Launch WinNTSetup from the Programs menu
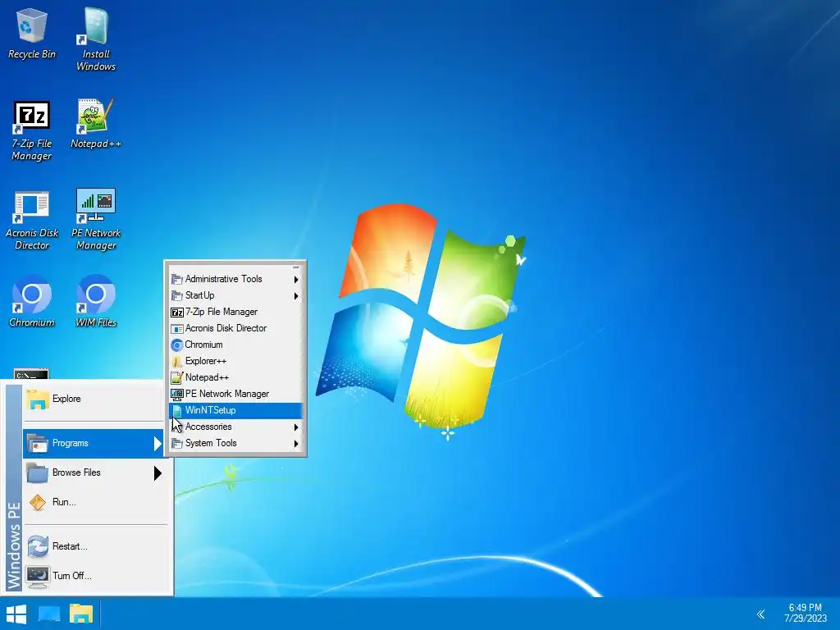The image size is (840, 630). pos(235,410)
